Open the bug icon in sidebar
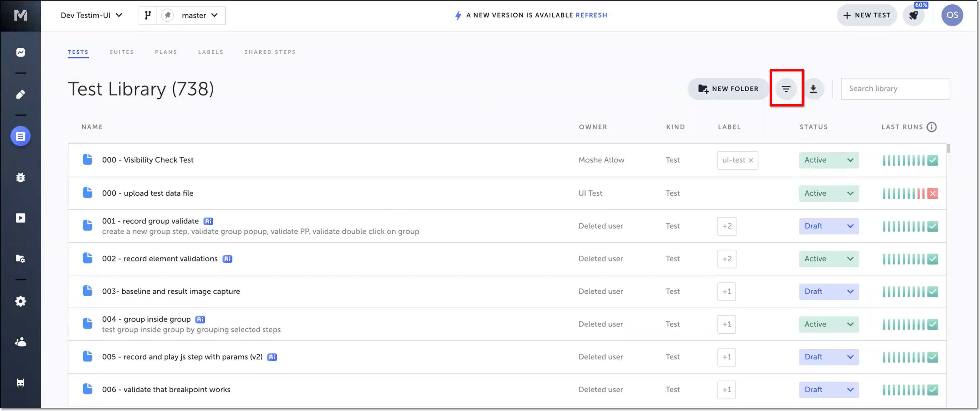 (x=20, y=177)
